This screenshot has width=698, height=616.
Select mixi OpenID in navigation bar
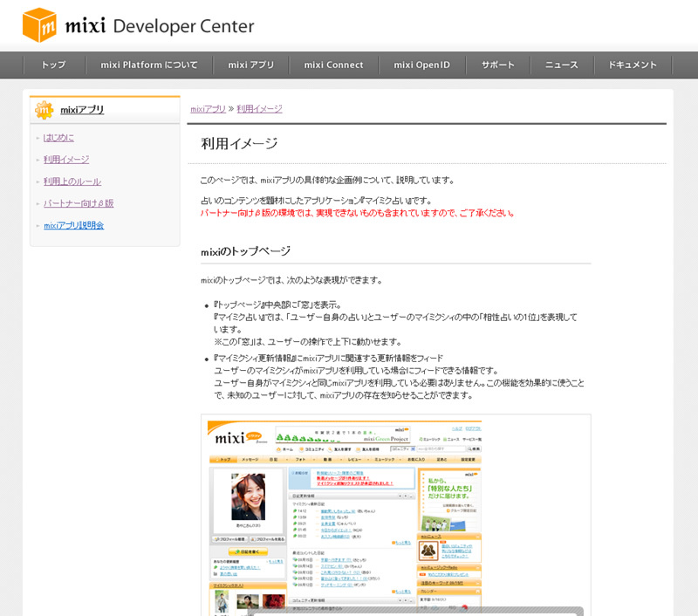(421, 65)
